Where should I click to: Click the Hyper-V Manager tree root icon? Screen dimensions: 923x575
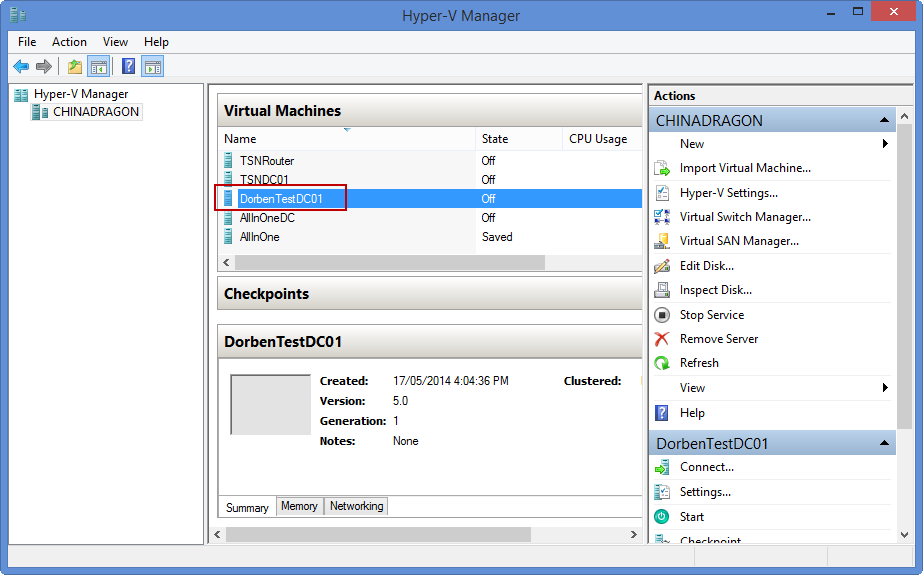(x=21, y=94)
